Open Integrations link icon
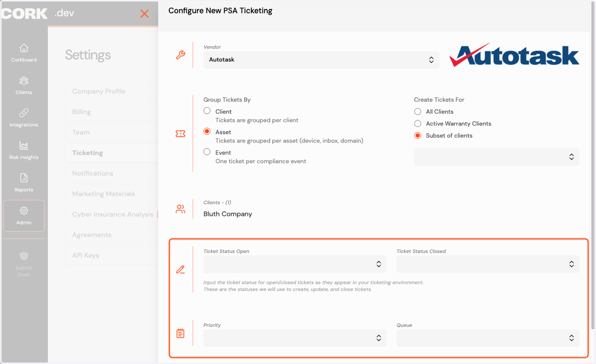The width and height of the screenshot is (596, 364). click(x=24, y=113)
